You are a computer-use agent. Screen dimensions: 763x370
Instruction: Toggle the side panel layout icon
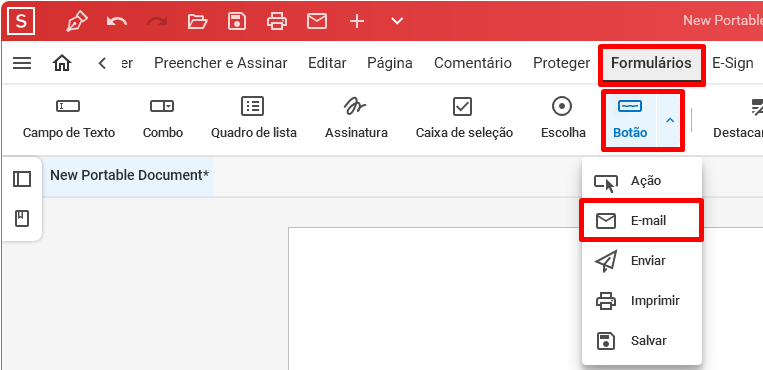click(22, 179)
